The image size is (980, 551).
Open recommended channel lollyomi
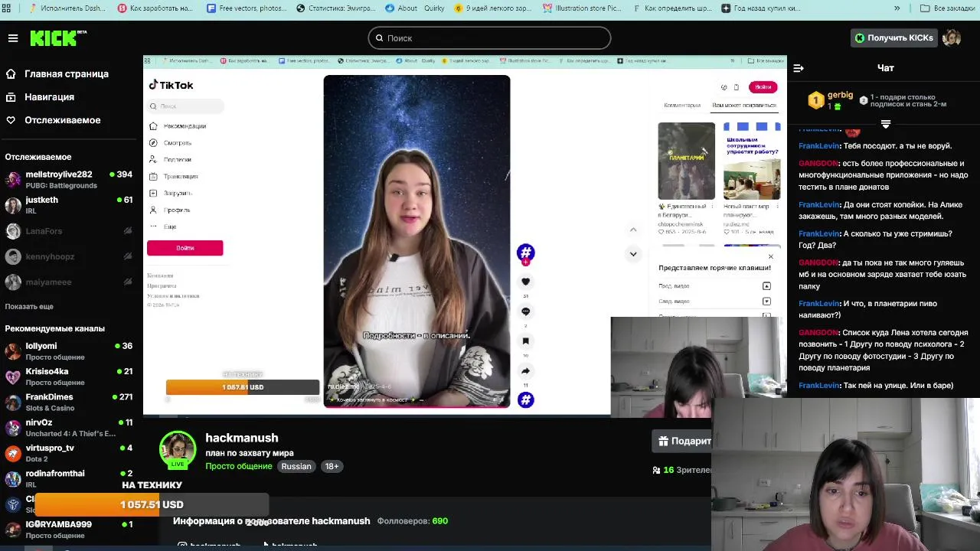(x=70, y=350)
